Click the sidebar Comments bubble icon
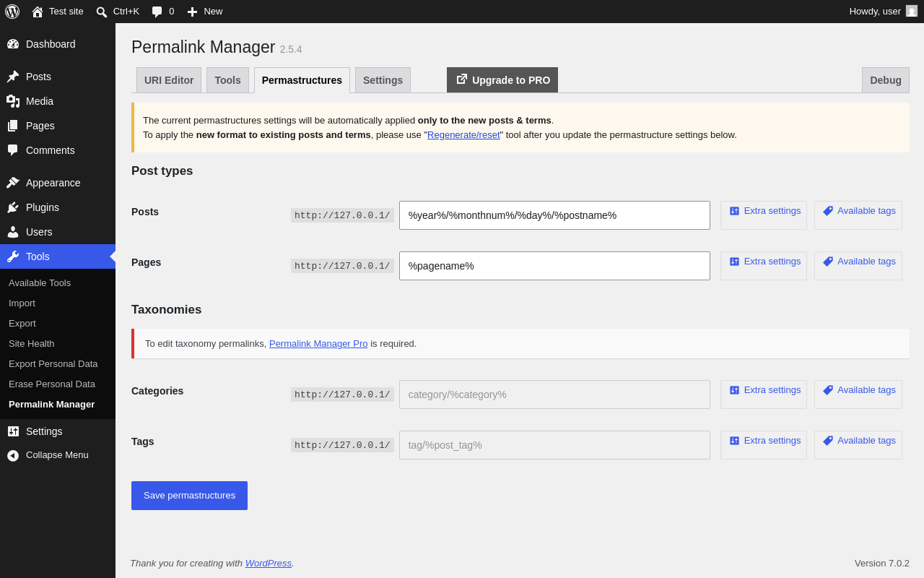The height and width of the screenshot is (578, 924). (13, 150)
